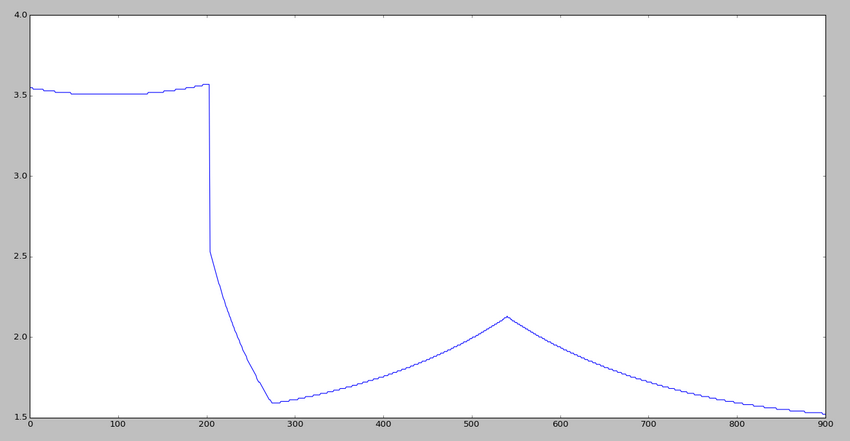Click the curve's minimum point near x=275

tap(272, 402)
